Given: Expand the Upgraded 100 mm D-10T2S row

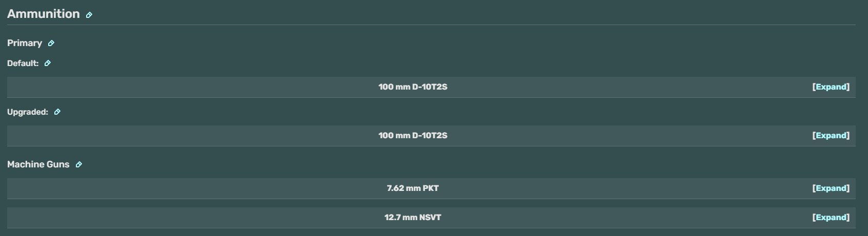Looking at the screenshot, I should point(831,136).
